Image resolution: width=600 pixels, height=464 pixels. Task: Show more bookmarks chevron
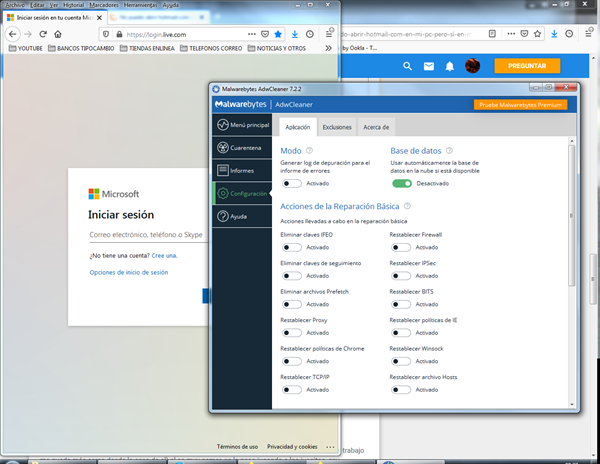[328, 48]
